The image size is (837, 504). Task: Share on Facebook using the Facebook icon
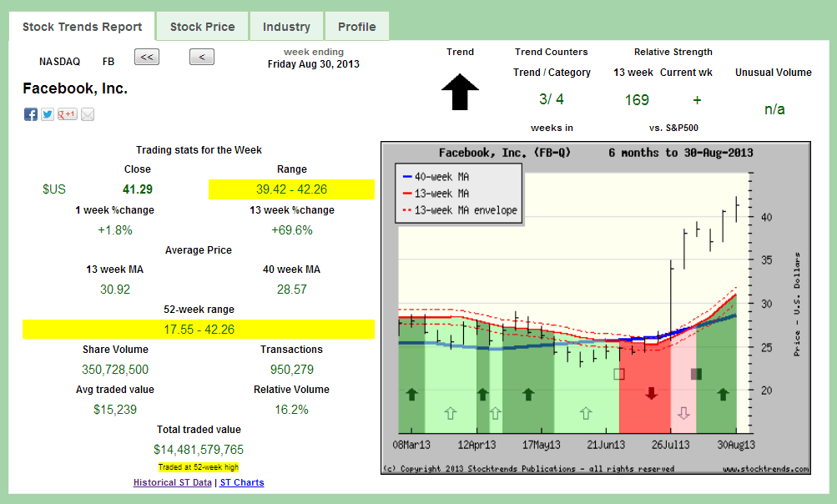(x=30, y=114)
